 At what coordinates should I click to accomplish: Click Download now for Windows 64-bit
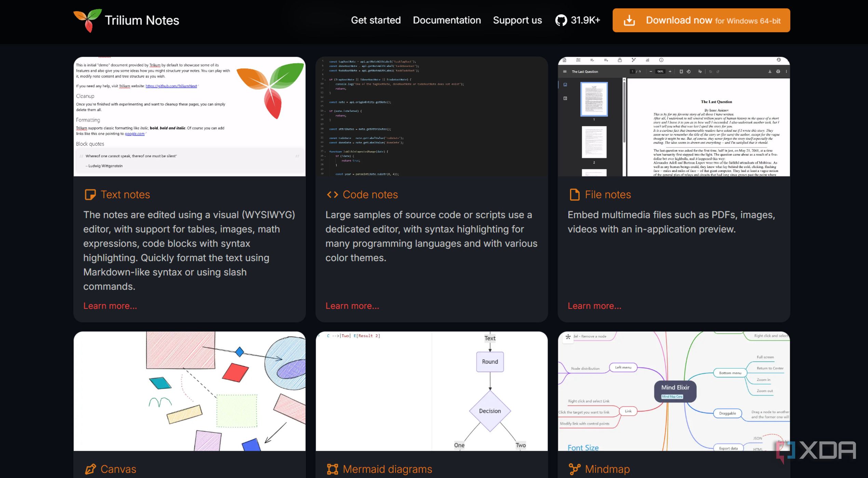pos(701,20)
